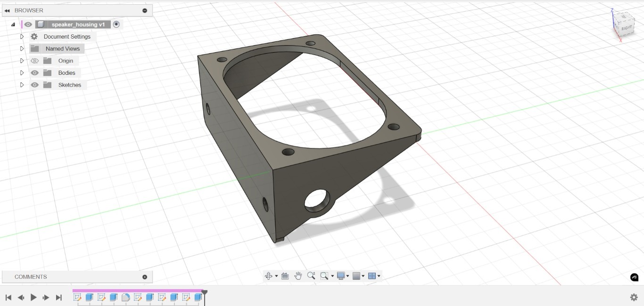Screen dimensions: 644x306
Task: Expand the Sketches node
Action: tap(22, 85)
